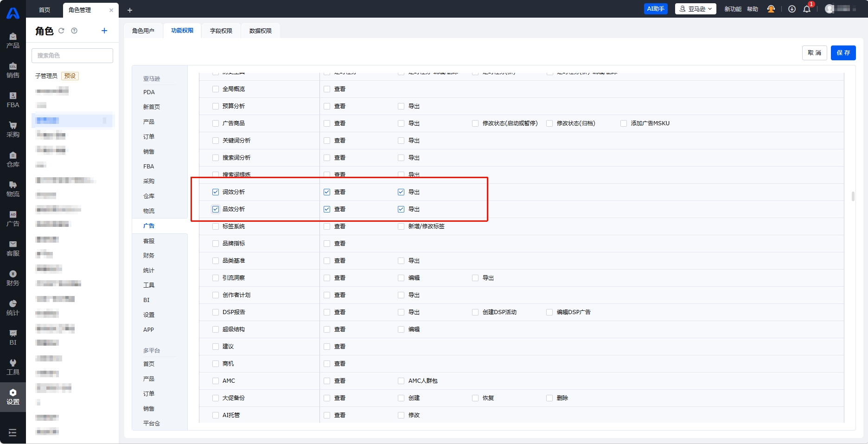Uncheck the 词效分析 module checkbox
Image resolution: width=868 pixels, height=444 pixels.
click(216, 192)
